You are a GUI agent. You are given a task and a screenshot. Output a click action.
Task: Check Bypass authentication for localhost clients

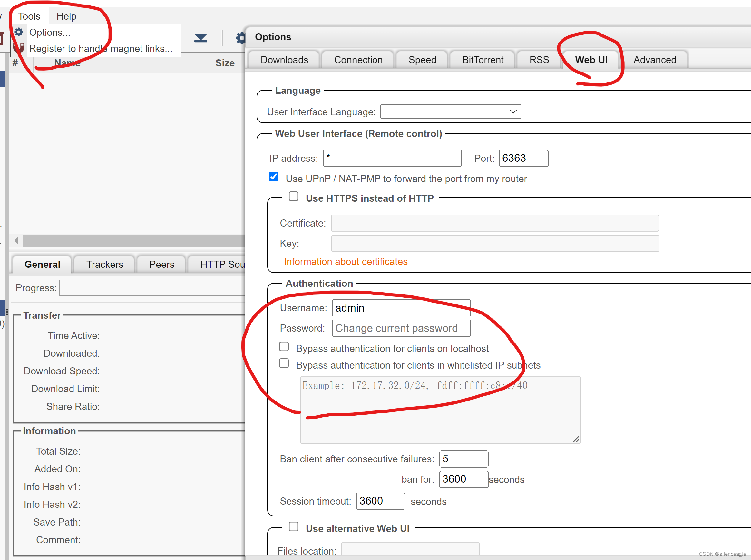284,347
